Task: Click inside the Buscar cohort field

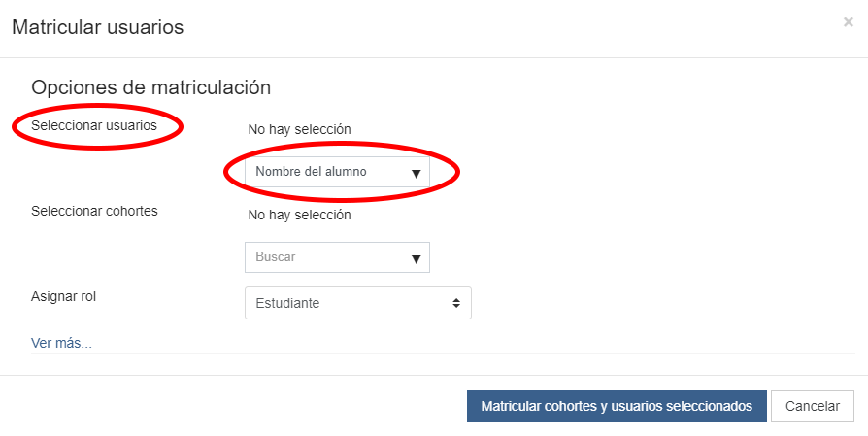Action: pos(337,257)
